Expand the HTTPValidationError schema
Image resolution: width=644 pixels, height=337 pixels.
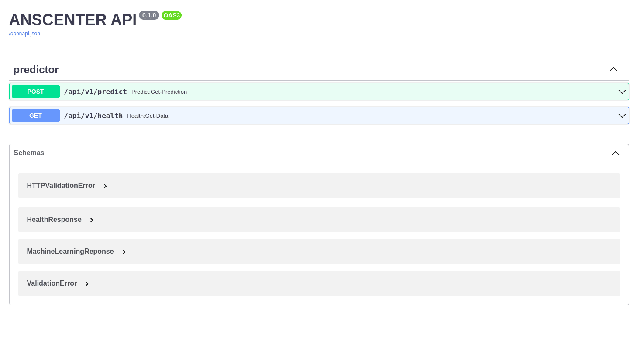point(61,185)
